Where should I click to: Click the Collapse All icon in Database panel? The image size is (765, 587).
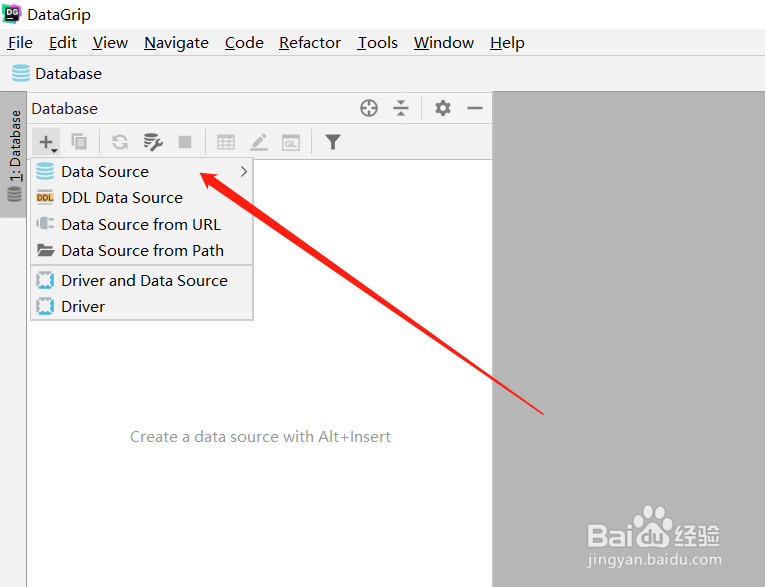point(401,108)
